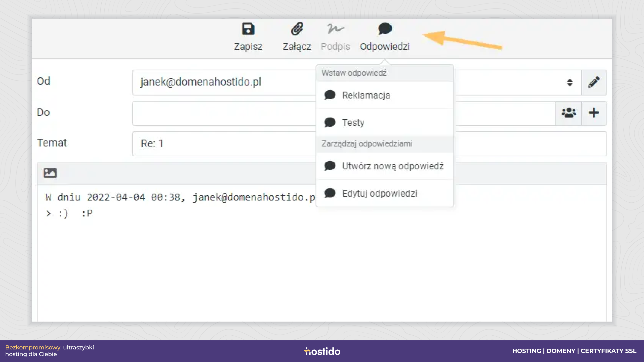
Task: Expand the sender address dropdown arrows
Action: pyautogui.click(x=570, y=82)
